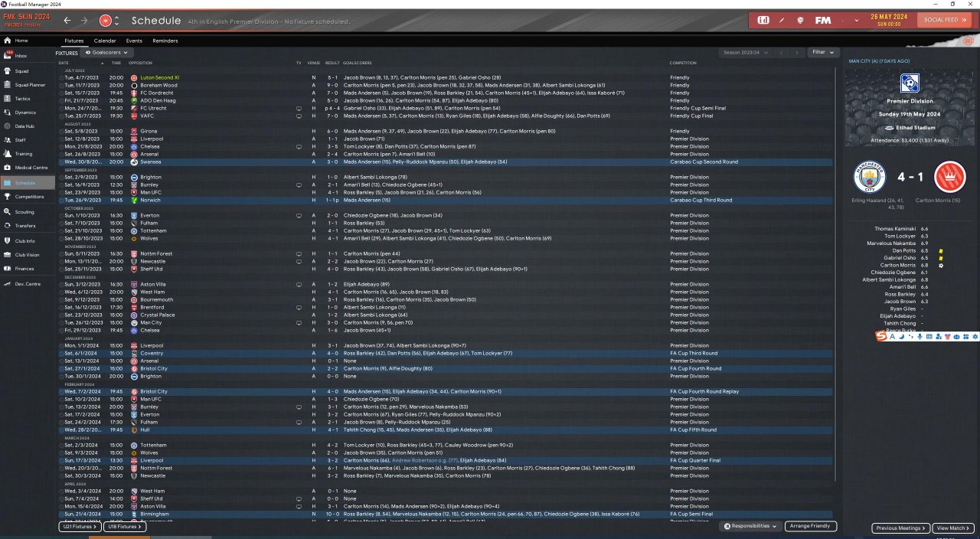
Task: Open U21 Fixtures
Action: point(80,527)
